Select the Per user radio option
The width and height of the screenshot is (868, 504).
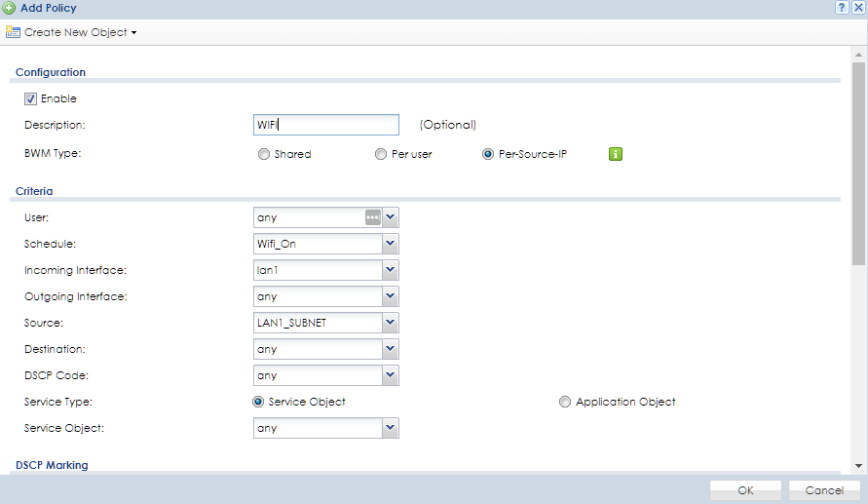point(381,154)
